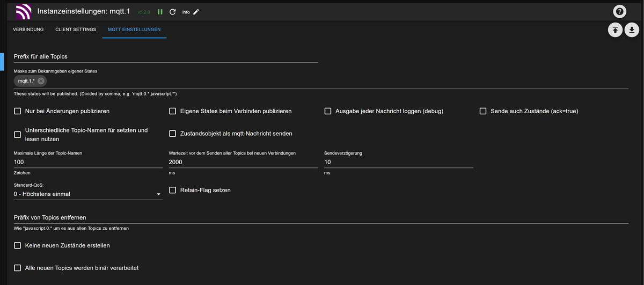Restart the instance with reload icon
This screenshot has height=285, width=644.
[172, 12]
